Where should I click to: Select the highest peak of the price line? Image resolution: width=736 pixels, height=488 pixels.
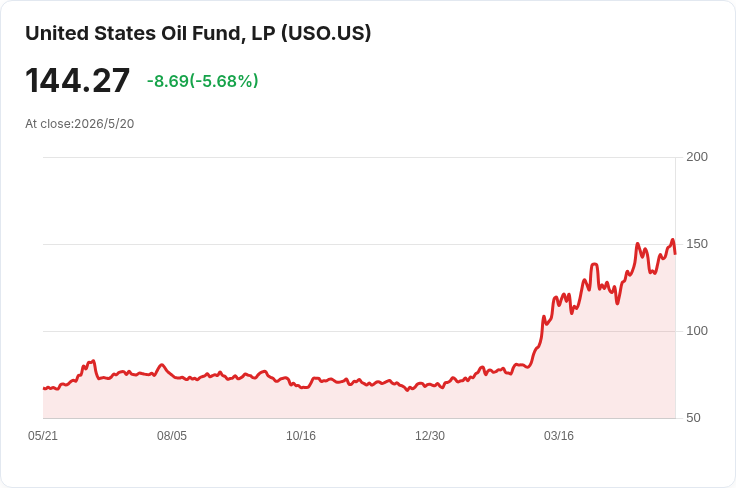click(x=672, y=240)
